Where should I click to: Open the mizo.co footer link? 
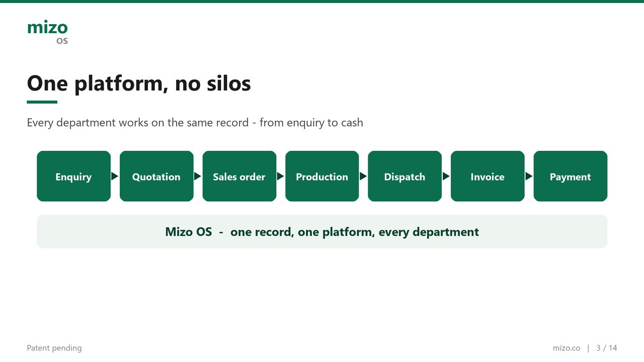(x=566, y=348)
